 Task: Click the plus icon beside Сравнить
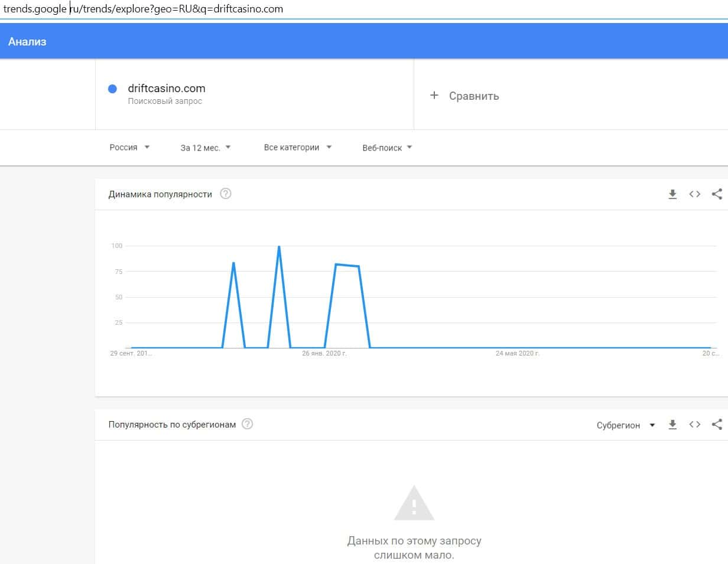point(434,95)
